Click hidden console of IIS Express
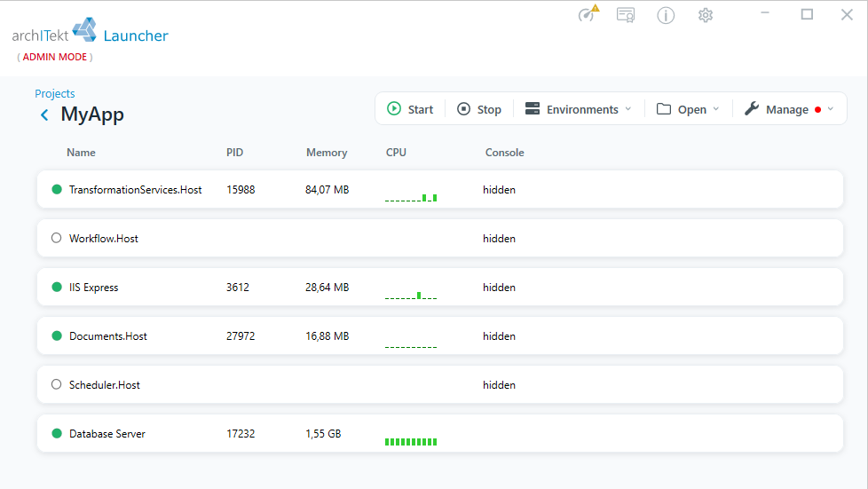868x489 pixels. (x=499, y=287)
